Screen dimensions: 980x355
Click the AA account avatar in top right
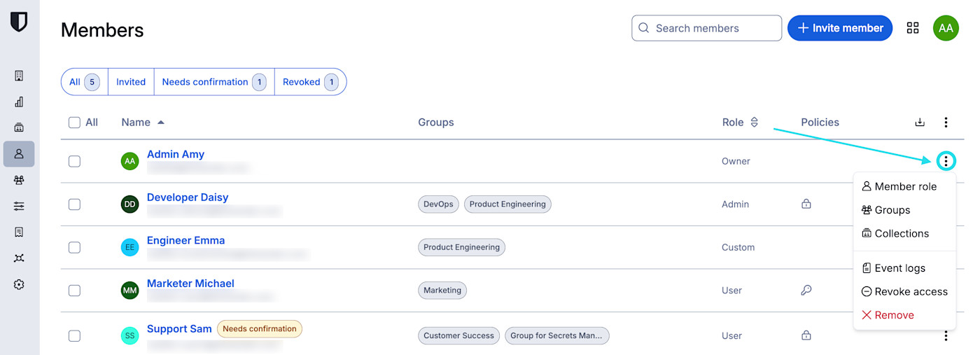pos(946,28)
